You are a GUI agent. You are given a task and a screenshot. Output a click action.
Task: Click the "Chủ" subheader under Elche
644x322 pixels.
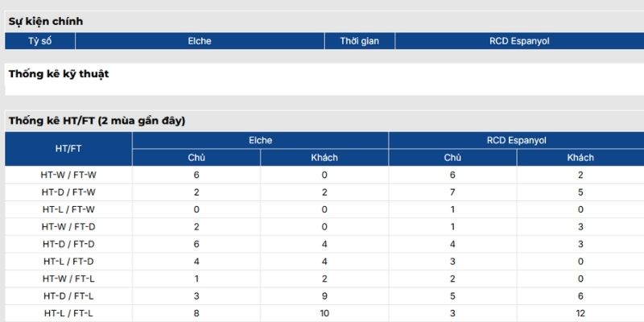click(x=196, y=158)
